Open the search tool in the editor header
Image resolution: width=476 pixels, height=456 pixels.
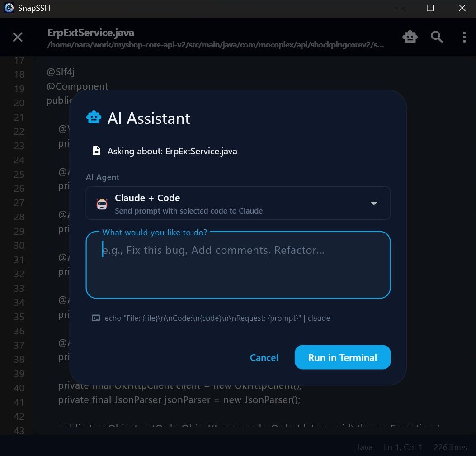(x=437, y=37)
